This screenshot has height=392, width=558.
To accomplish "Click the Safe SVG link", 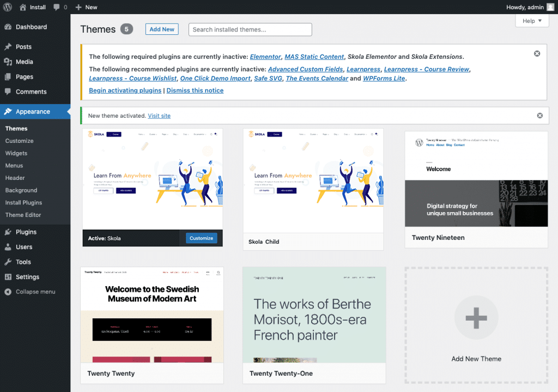I will tap(268, 79).
